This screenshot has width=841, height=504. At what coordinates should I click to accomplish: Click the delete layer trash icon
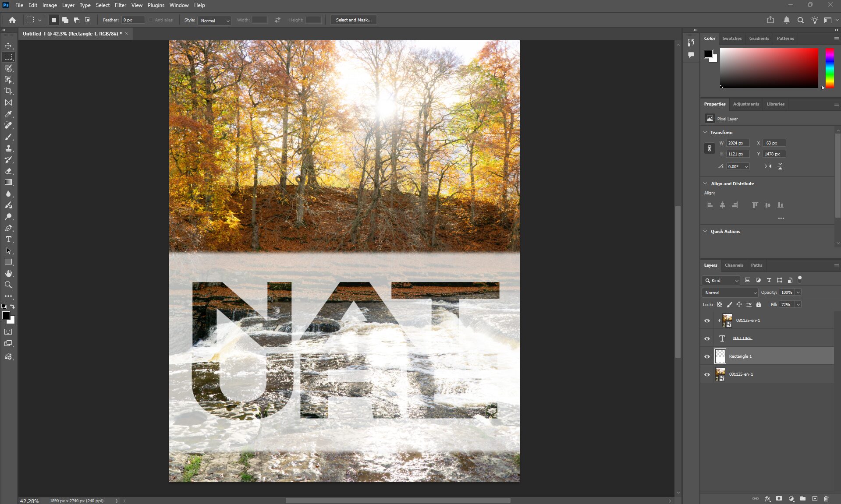click(826, 498)
